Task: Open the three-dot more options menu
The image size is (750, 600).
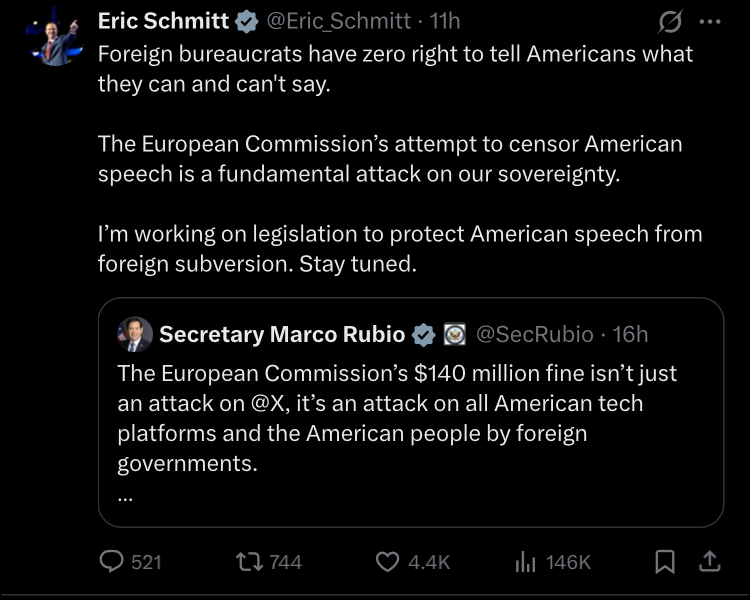Action: [710, 20]
